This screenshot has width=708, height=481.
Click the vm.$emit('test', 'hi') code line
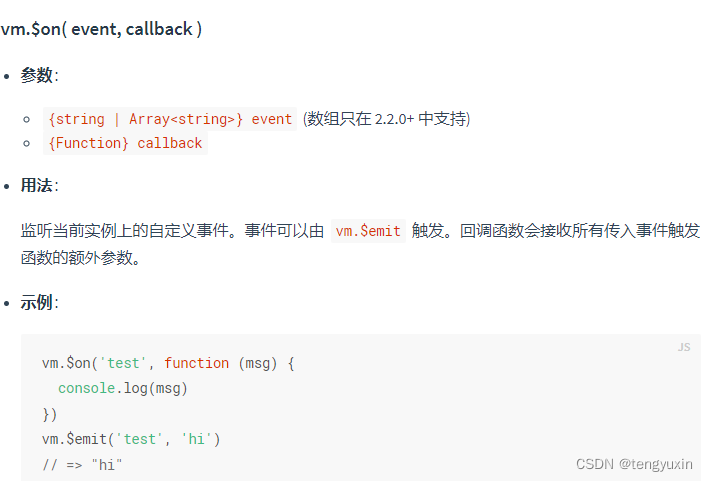click(x=131, y=439)
